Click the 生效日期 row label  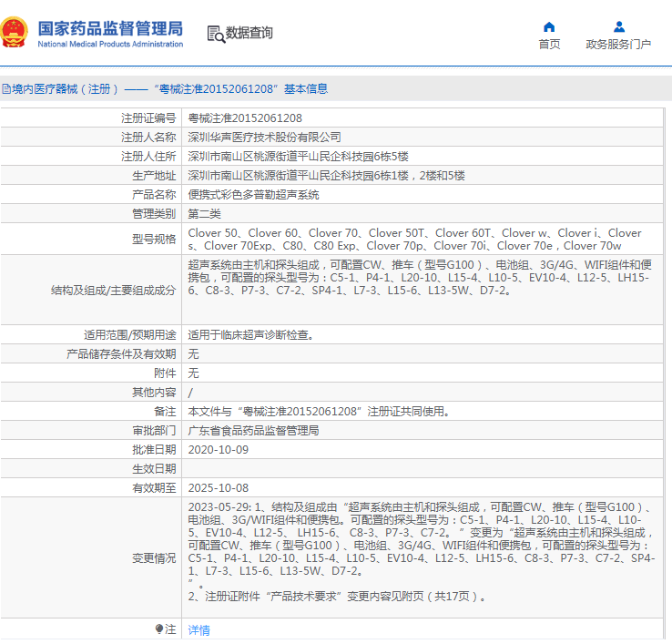[x=154, y=468]
